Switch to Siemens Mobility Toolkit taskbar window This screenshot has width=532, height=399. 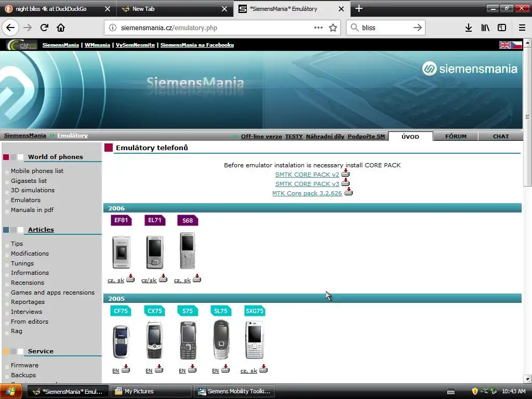click(x=234, y=391)
